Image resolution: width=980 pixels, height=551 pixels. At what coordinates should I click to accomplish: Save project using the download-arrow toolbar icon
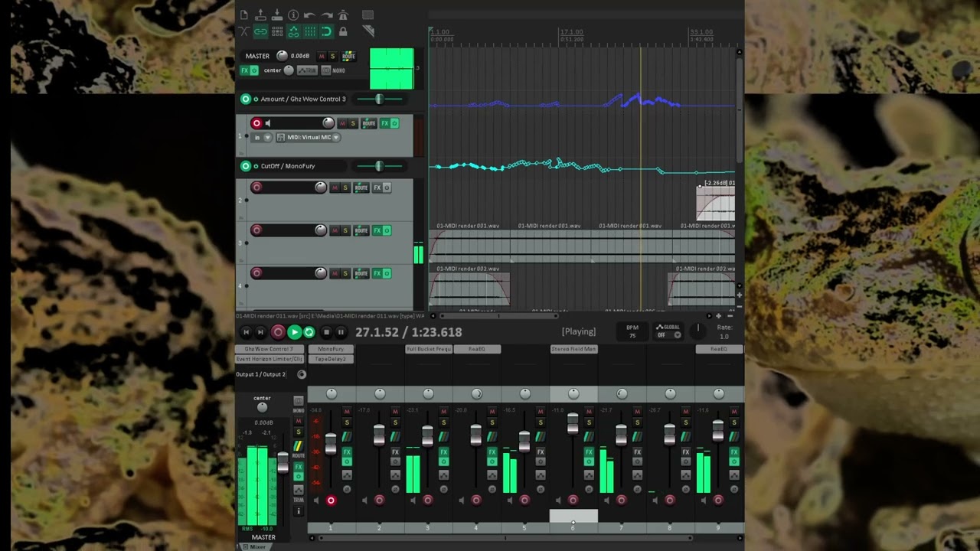click(x=277, y=15)
